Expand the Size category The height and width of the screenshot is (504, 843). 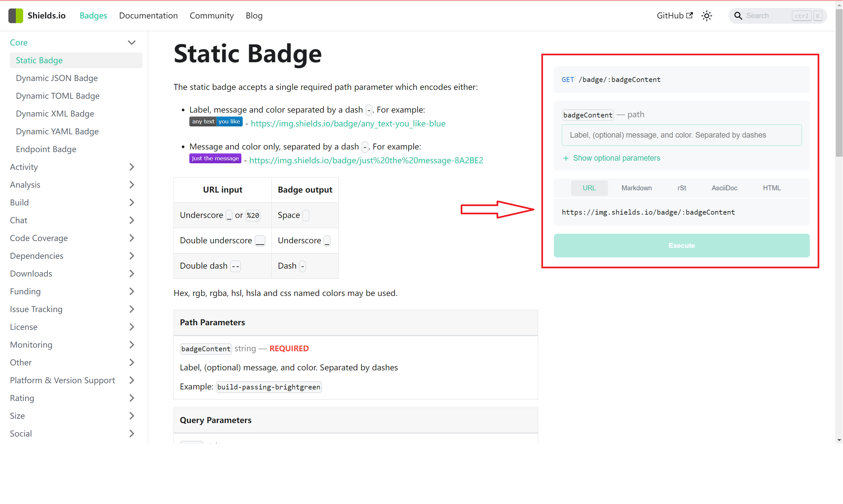point(131,416)
